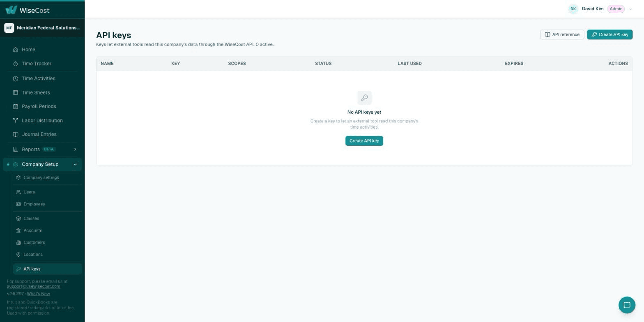The height and width of the screenshot is (322, 644).
Task: Click the Journal Entries book icon
Action: (x=16, y=134)
